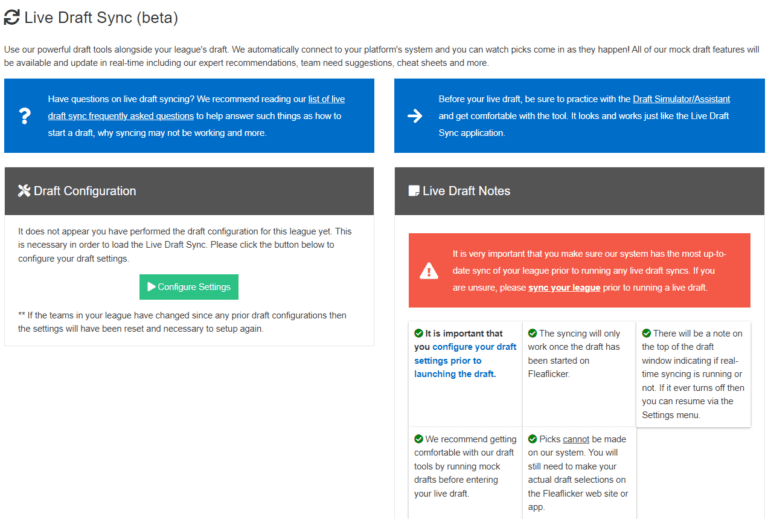Click green check icon beside 'Picks cannot be made'
The image size is (768, 519).
[x=531, y=438]
